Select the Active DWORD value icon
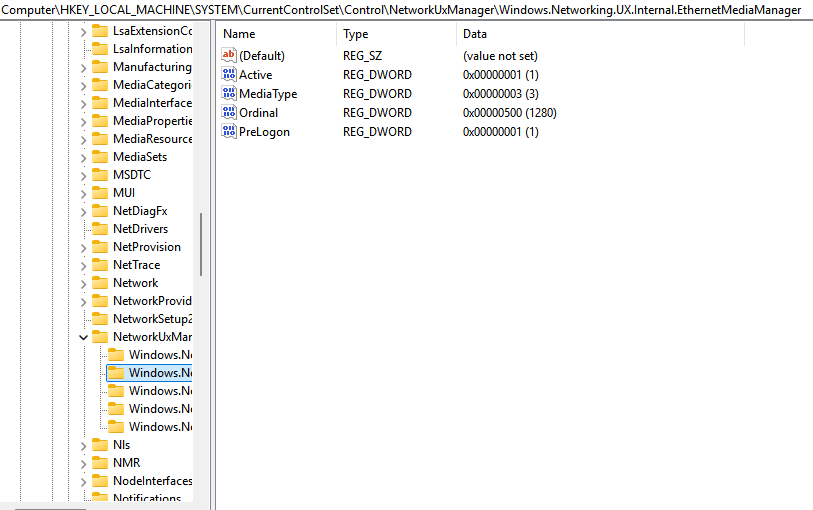The image size is (813, 510). tap(229, 74)
